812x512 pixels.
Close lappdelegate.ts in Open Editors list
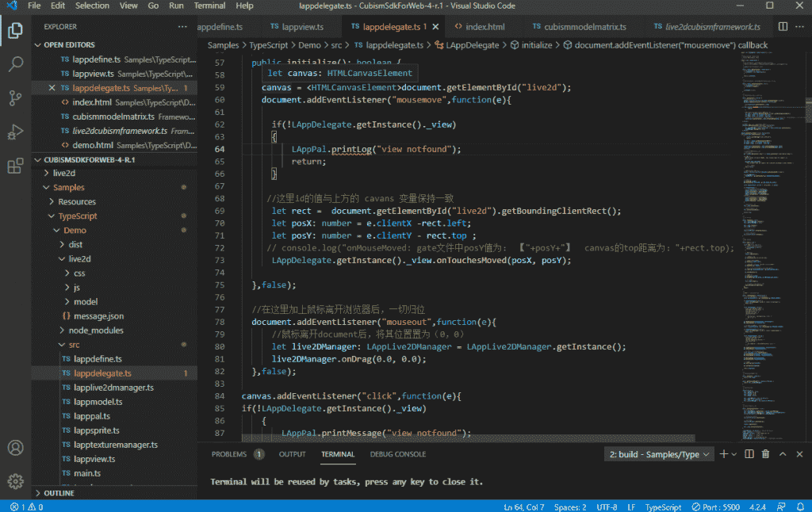[x=52, y=88]
